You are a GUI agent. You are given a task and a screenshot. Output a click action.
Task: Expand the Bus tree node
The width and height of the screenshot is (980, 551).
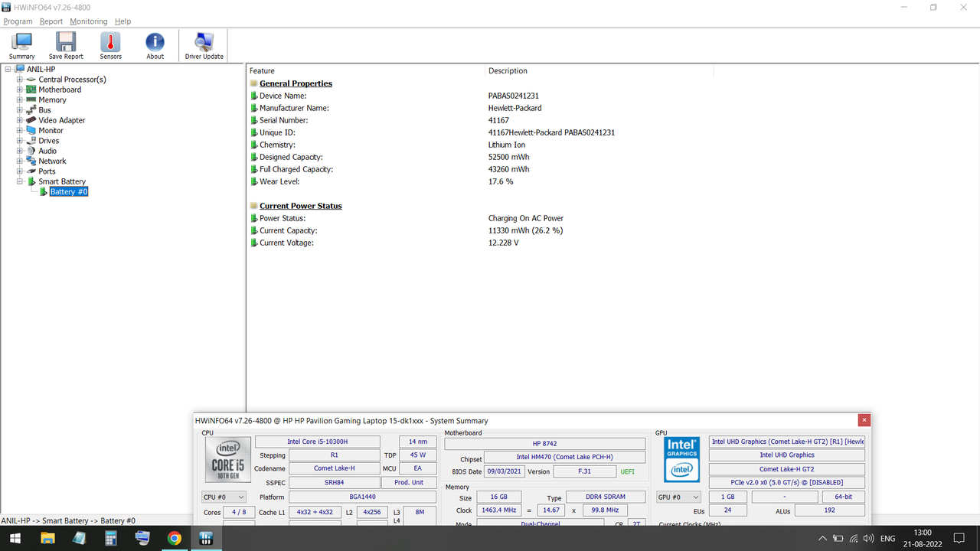click(x=20, y=110)
